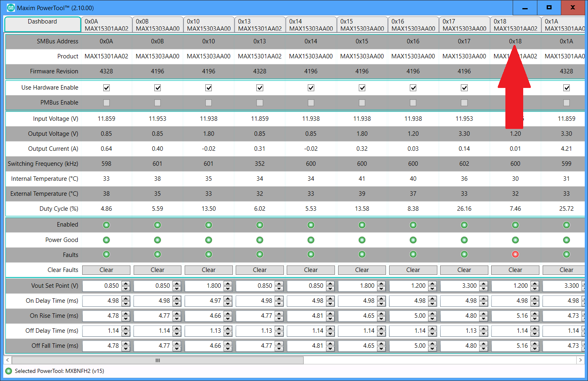Click the Faults indicator for 0x1A
588x381 pixels.
click(567, 255)
